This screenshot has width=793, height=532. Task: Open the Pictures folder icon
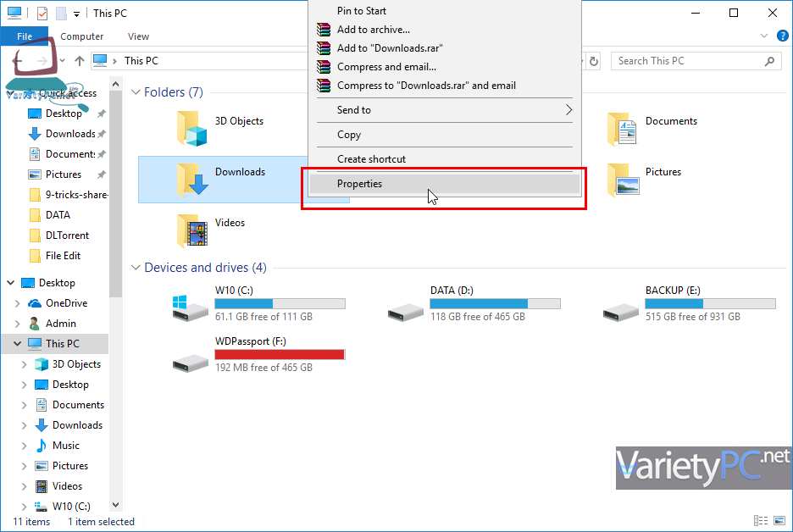point(623,179)
